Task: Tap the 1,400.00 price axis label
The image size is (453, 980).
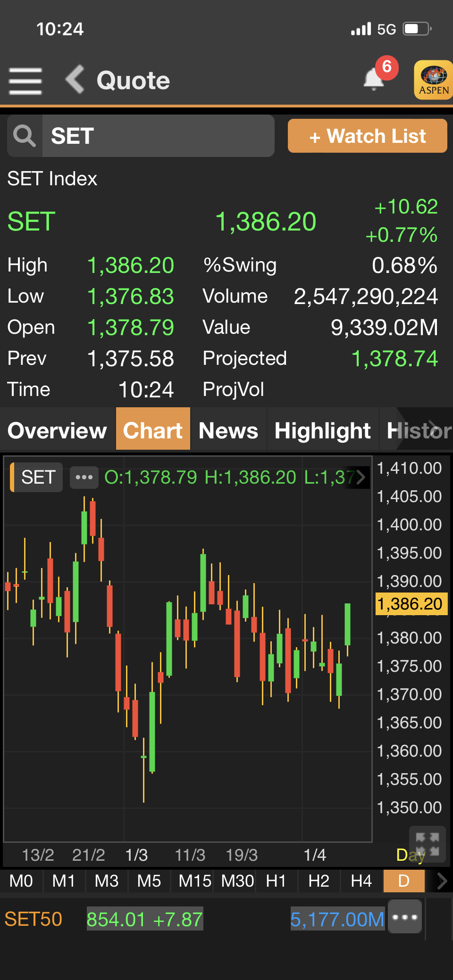Action: coord(409,525)
